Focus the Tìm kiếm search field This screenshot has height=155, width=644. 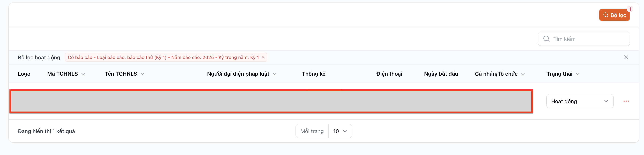588,39
